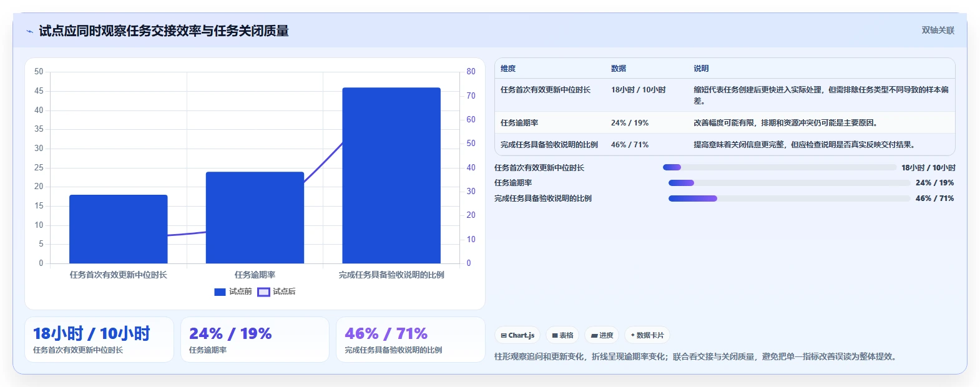The height and width of the screenshot is (387, 980).
Task: Click the 完成任务具备验收说明的比例 chart bar
Action: pos(391,175)
